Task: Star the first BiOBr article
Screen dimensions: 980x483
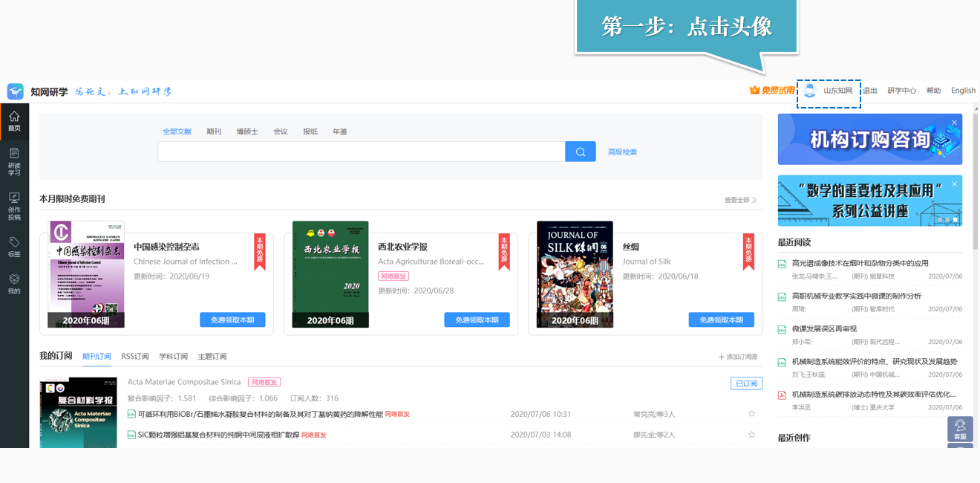Action: [x=751, y=414]
